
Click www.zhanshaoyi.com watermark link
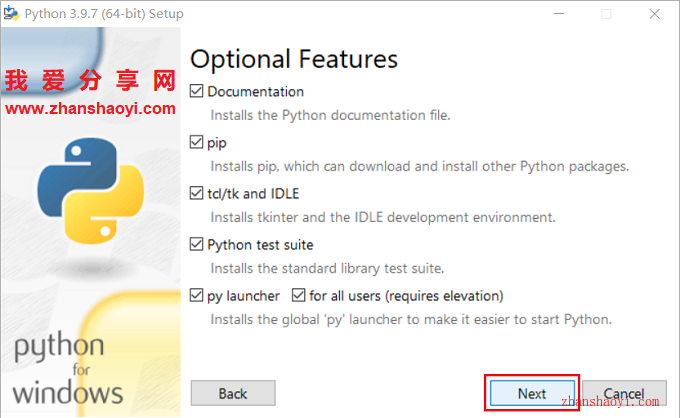tap(90, 108)
